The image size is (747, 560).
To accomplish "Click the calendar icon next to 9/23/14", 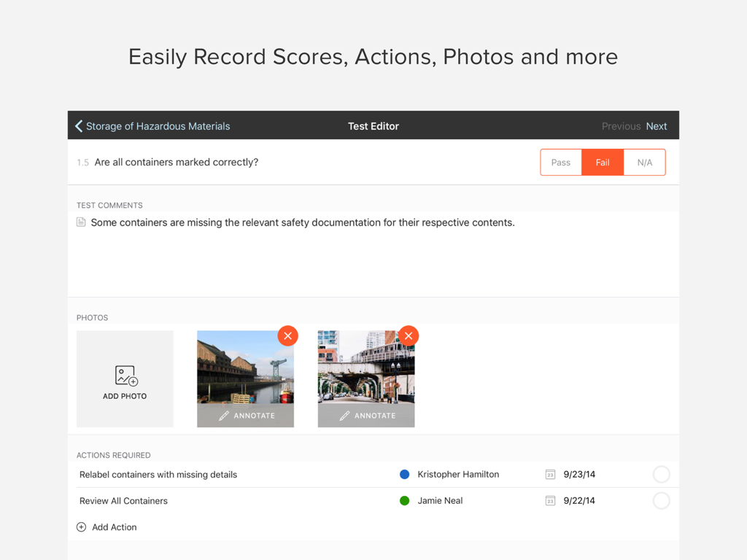I will pyautogui.click(x=549, y=474).
